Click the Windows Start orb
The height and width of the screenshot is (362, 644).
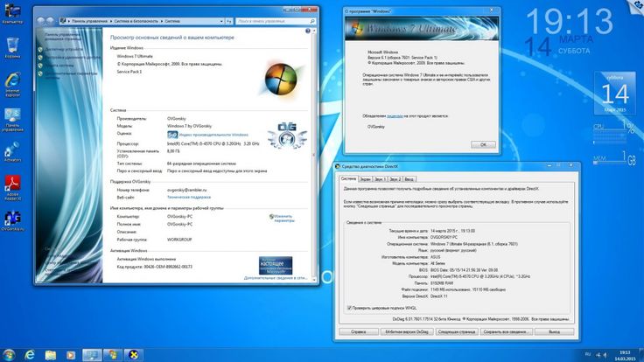tap(8, 355)
